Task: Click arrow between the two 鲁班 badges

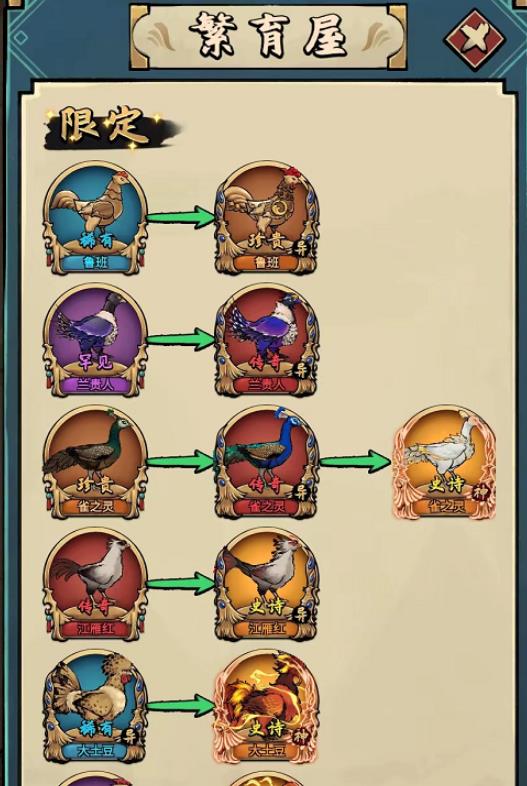Action: (x=181, y=218)
